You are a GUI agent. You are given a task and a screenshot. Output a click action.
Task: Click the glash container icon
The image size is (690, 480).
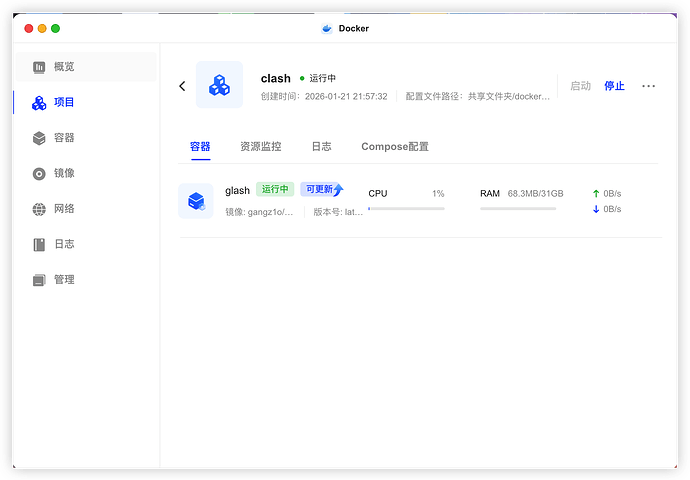(x=196, y=201)
